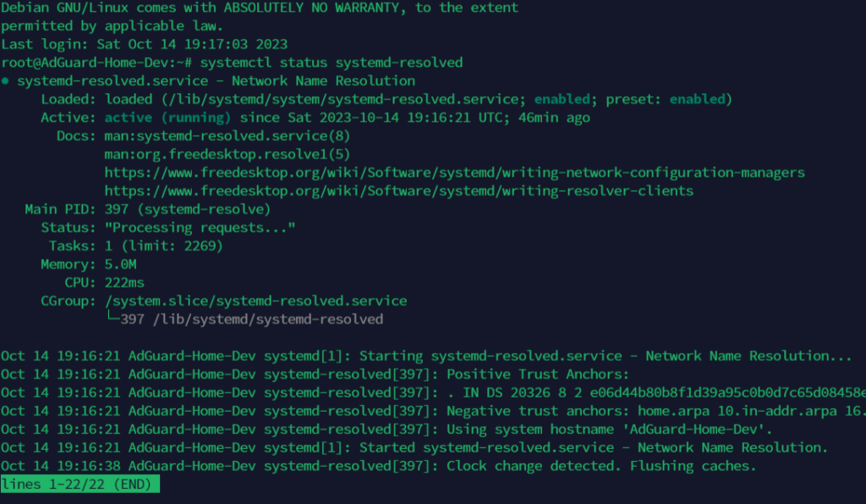Click the Memory 5.0M value

click(x=120, y=265)
